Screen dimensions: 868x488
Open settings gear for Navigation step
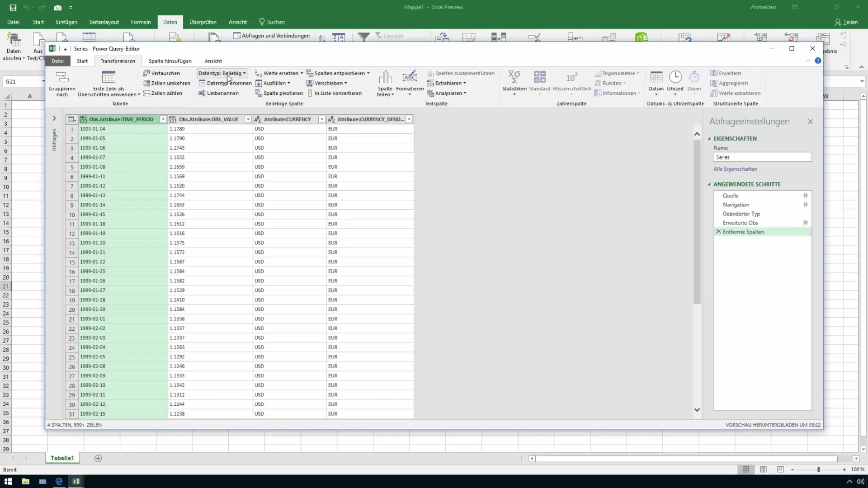[x=805, y=205]
